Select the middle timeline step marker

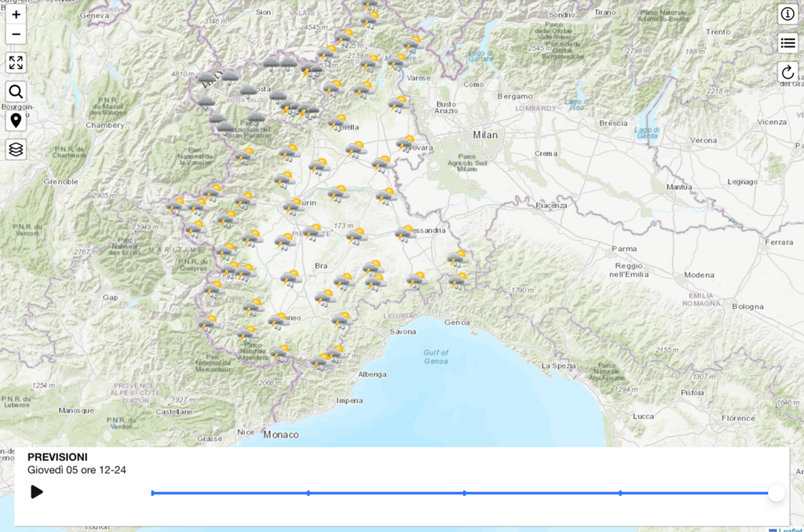pos(465,493)
